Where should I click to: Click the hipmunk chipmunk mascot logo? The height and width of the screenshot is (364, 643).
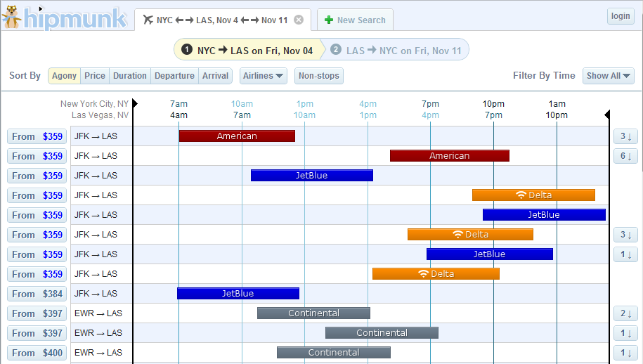click(x=11, y=17)
